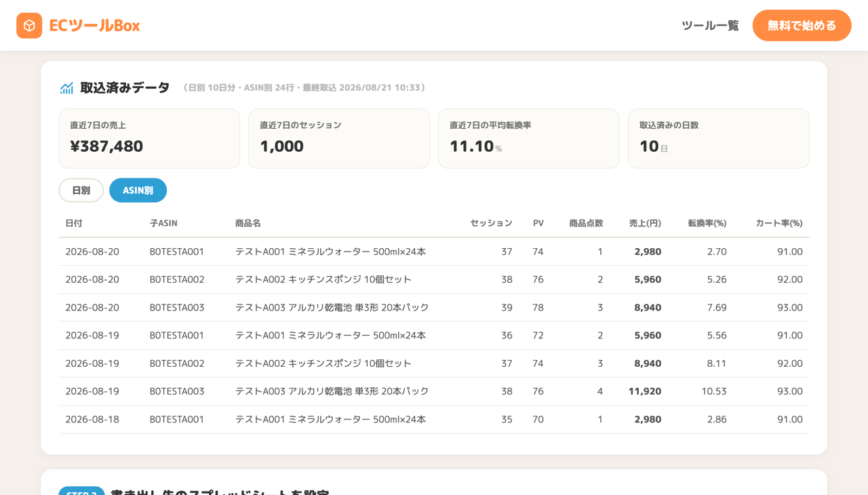Click the 商品名 column header
The height and width of the screenshot is (495, 868).
[248, 223]
